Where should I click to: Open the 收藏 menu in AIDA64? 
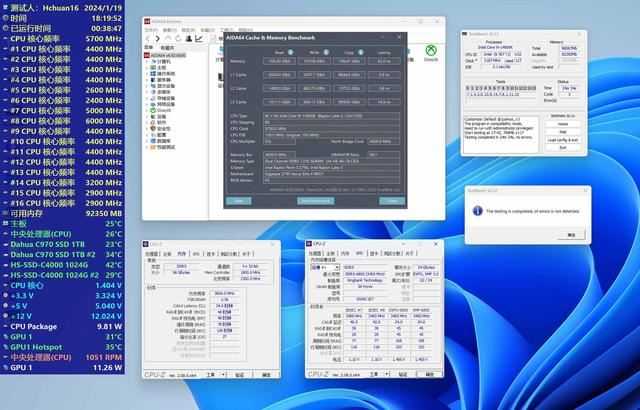[207, 30]
